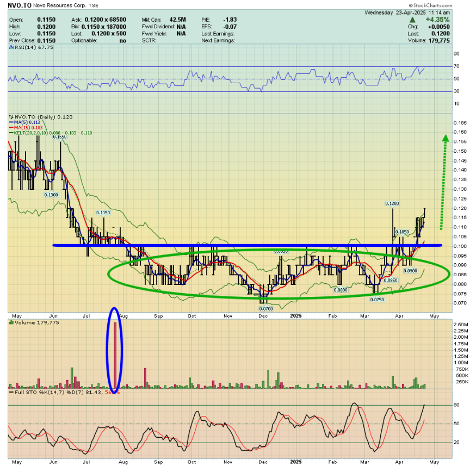476x466 pixels.
Task: Click the EPS value -0.07
Action: click(x=230, y=27)
